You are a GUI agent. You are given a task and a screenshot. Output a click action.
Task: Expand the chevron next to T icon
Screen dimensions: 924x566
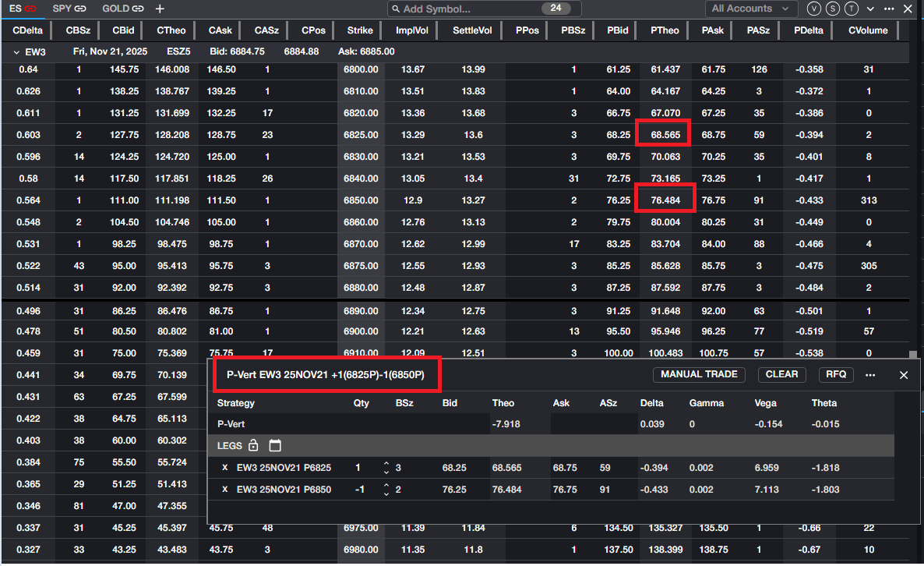870,9
